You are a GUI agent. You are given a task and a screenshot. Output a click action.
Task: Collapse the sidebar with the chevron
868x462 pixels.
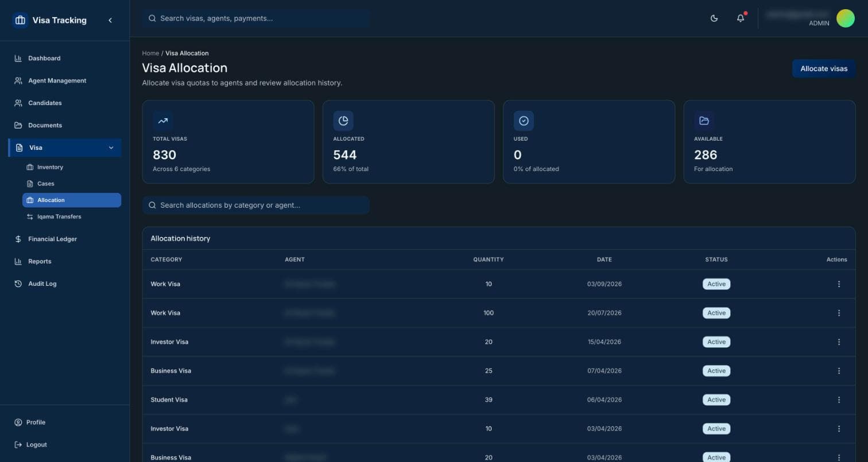click(x=110, y=20)
